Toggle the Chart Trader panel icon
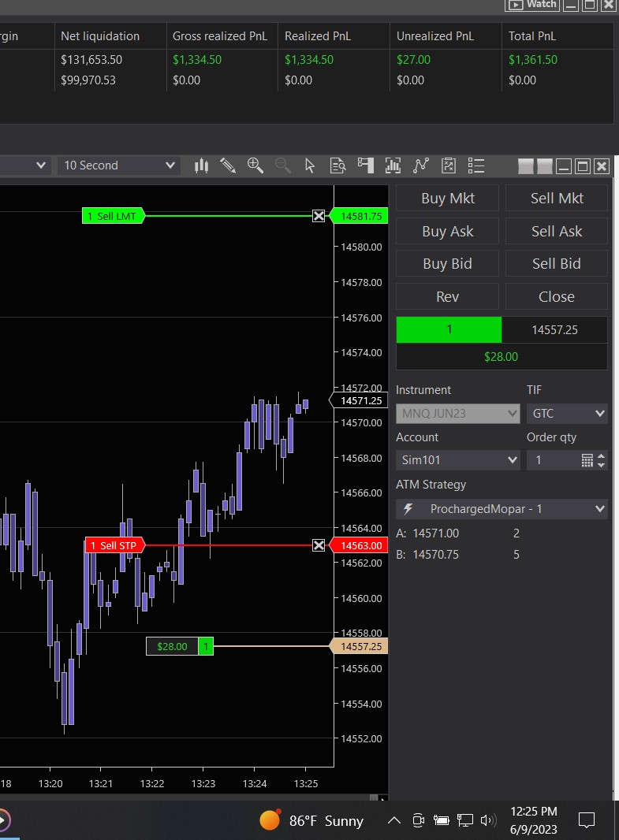Viewport: 619px width, 840px height. click(x=366, y=165)
